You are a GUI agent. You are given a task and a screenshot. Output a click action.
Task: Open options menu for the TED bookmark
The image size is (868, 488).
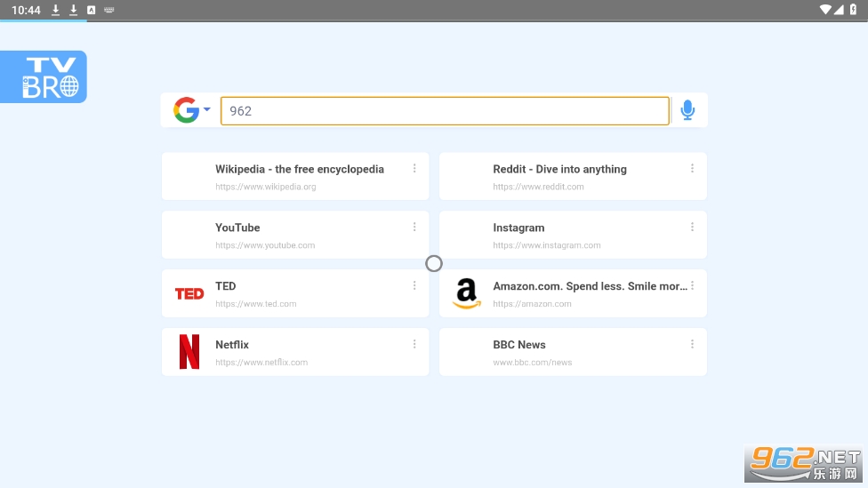coord(414,285)
